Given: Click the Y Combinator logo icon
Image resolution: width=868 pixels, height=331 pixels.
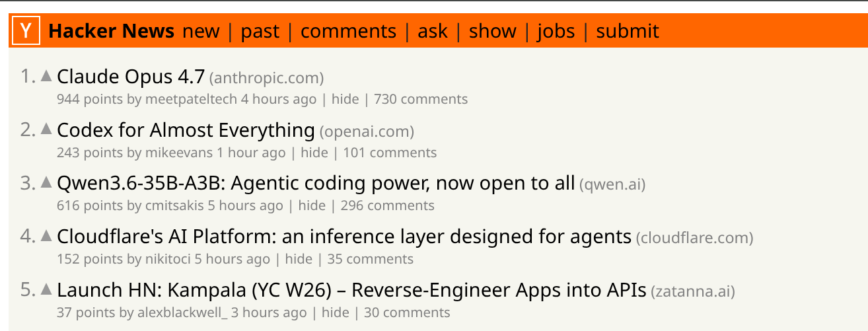Looking at the screenshot, I should (26, 31).
